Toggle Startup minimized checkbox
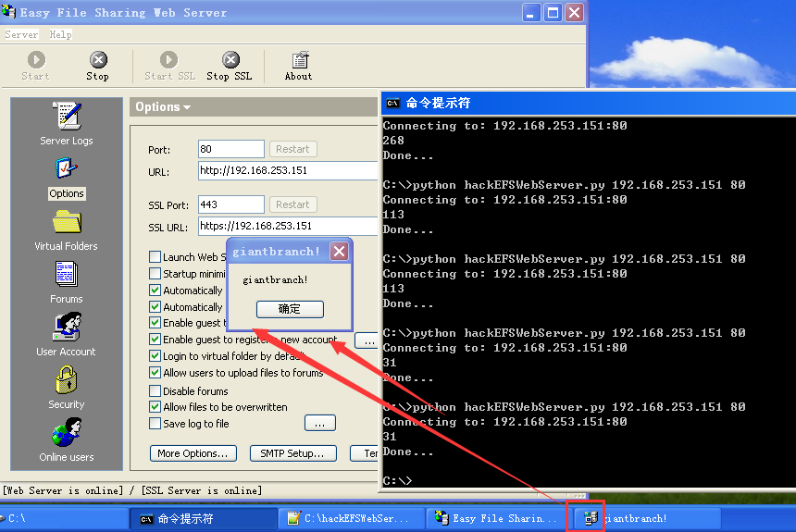 click(x=155, y=274)
